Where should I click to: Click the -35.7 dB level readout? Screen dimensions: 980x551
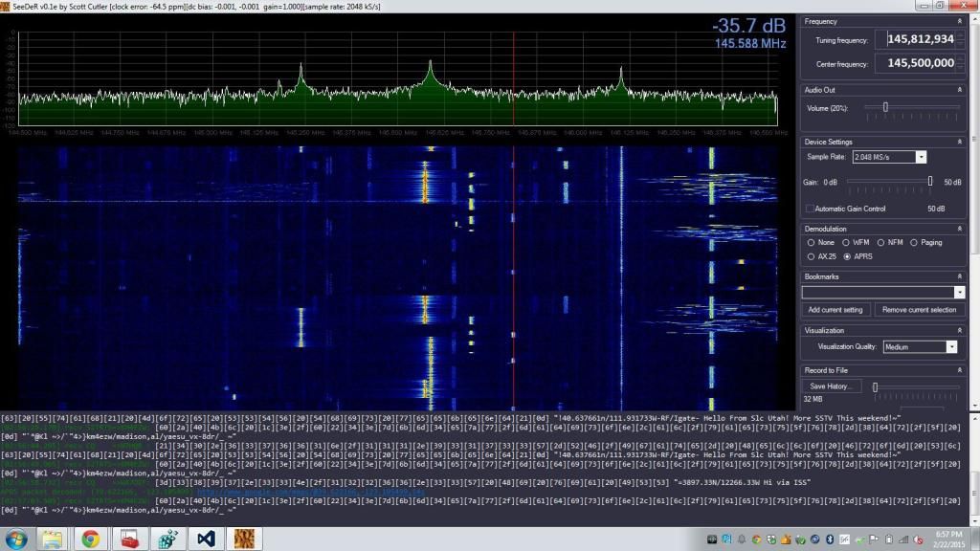748,26
